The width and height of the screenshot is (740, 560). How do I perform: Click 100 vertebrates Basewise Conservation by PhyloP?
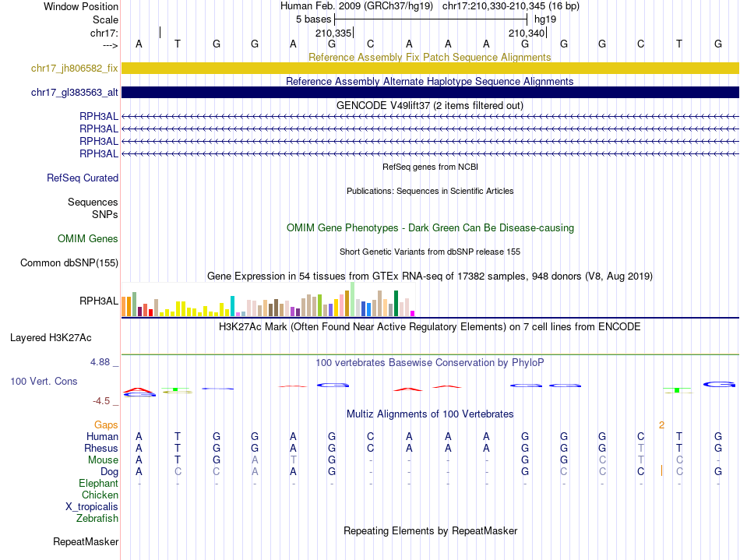pos(429,362)
